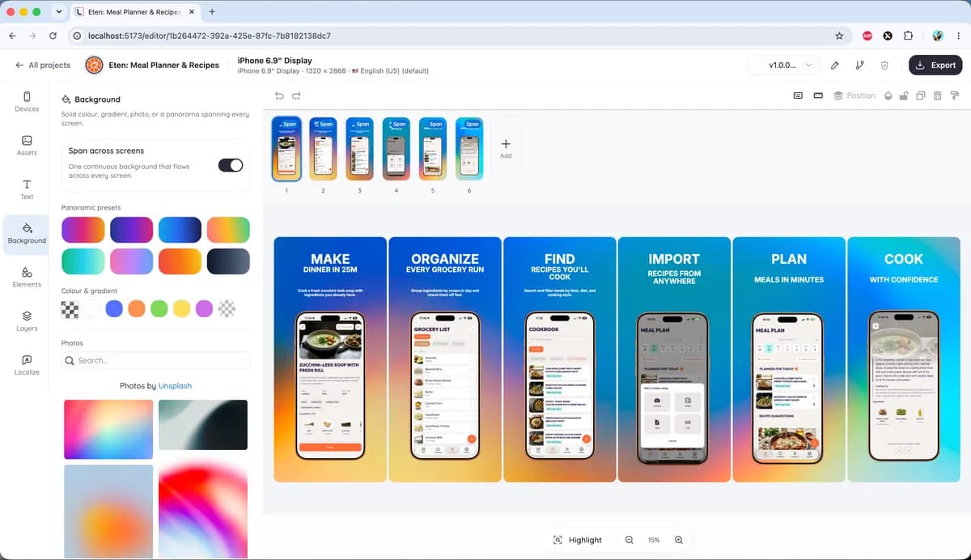This screenshot has height=560, width=971.
Task: Choose the dark grey-green Unsplash photo
Action: point(203,425)
